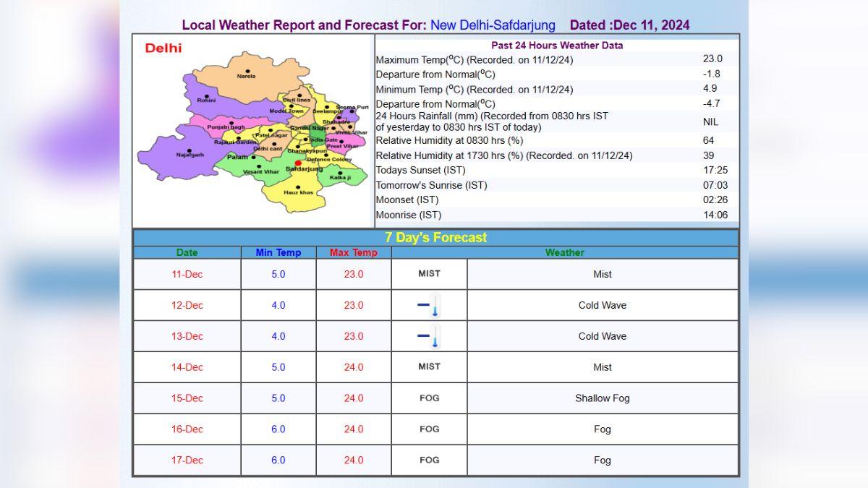Click Tomorrow's Sunrise time 07:03
This screenshot has width=868, height=488.
[715, 185]
